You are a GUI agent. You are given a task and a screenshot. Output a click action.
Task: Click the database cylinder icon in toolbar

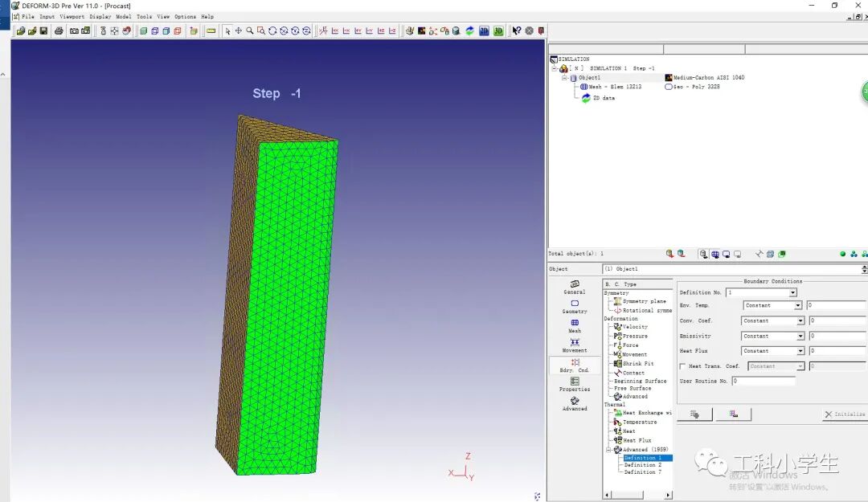tap(457, 31)
